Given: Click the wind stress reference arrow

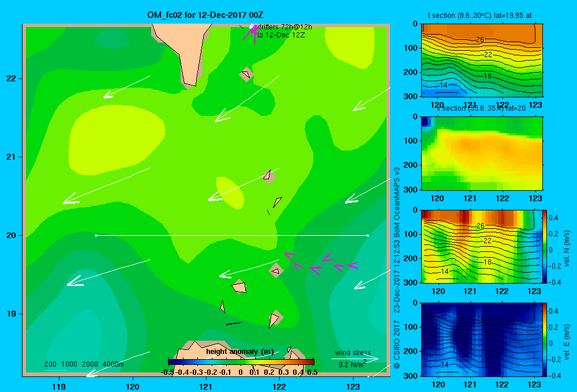Looking at the screenshot, I should 354,359.
